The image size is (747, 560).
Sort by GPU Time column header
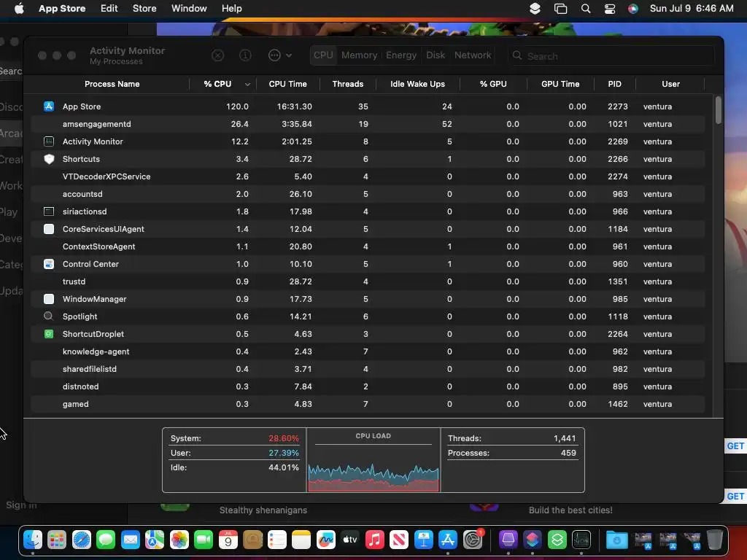[560, 84]
